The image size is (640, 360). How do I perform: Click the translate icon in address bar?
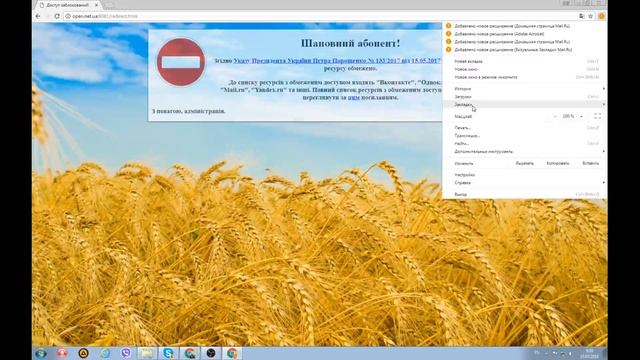(582, 16)
